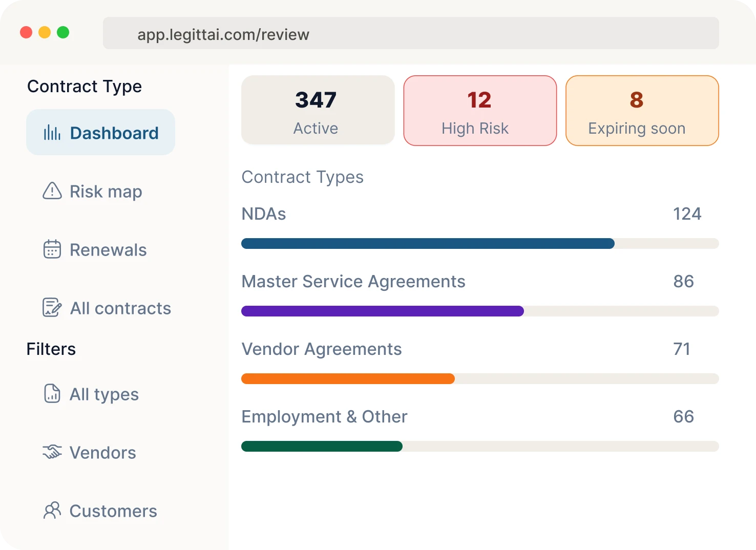Navigate to the Risk map section

pyautogui.click(x=106, y=191)
